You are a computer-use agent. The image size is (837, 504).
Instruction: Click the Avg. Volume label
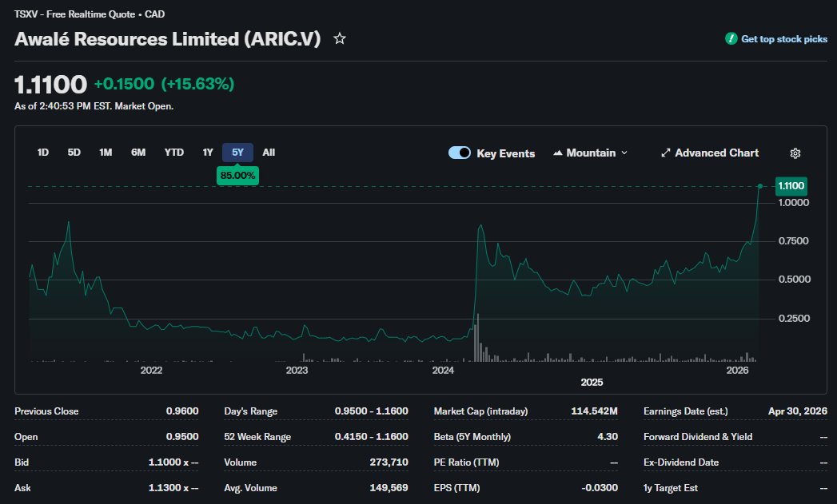click(250, 488)
